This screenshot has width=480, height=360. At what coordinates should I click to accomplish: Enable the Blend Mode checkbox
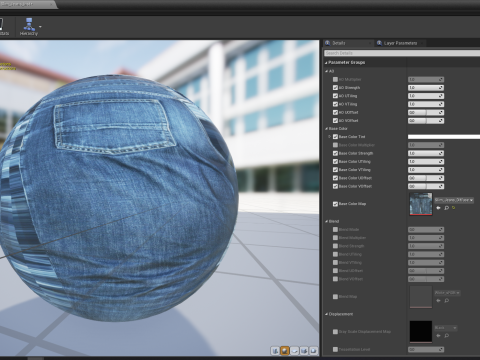point(335,229)
